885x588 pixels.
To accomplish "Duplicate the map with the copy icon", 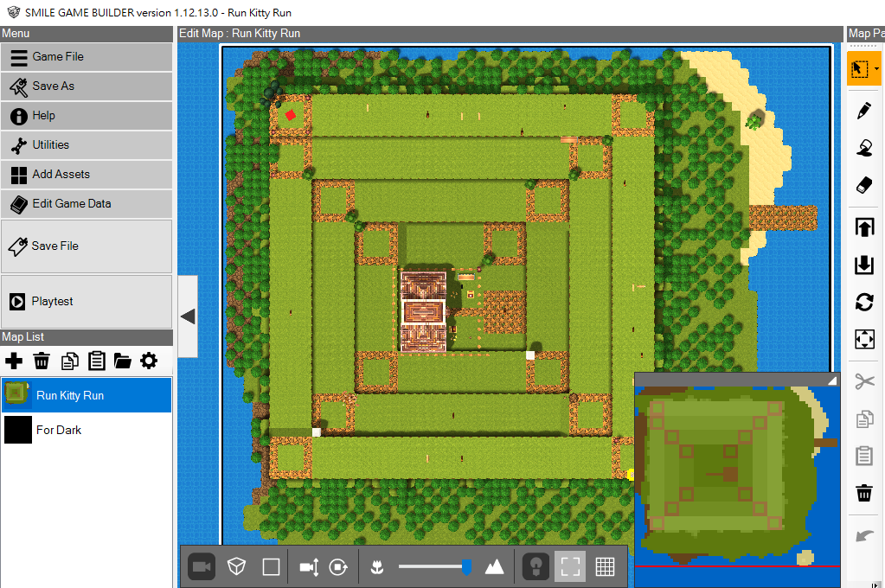I will 69,361.
